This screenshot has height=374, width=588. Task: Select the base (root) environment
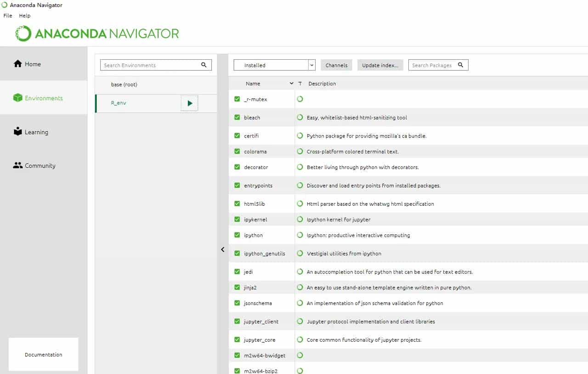click(124, 85)
